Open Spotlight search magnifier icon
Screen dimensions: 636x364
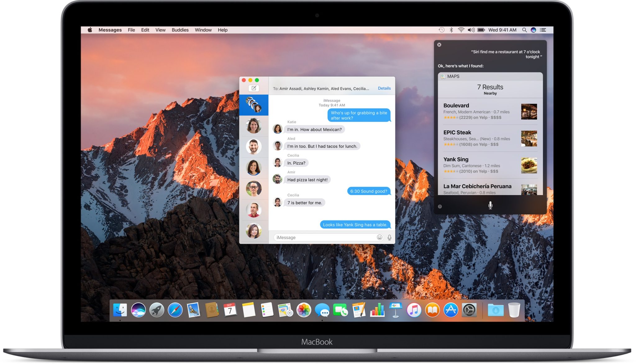tap(524, 30)
